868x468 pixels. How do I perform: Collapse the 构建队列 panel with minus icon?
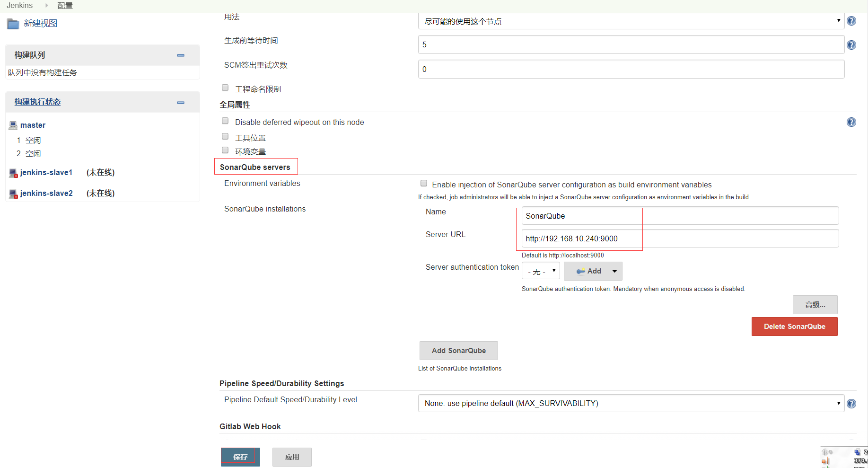(181, 55)
